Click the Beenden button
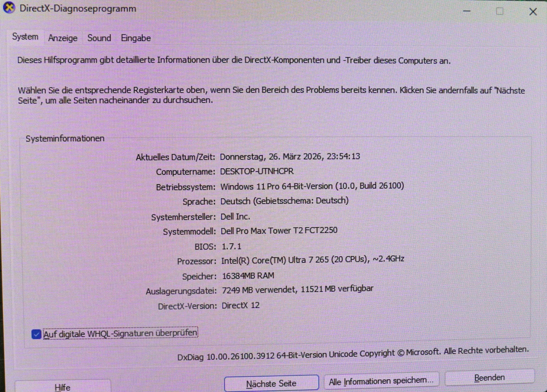This screenshot has width=547, height=392. pos(489,378)
